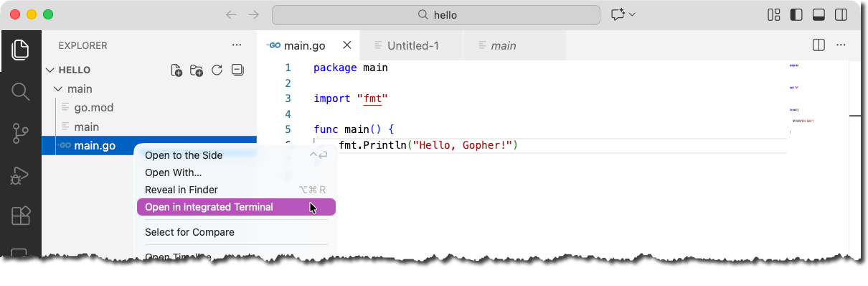
Task: Split the editor to the right
Action: (819, 45)
